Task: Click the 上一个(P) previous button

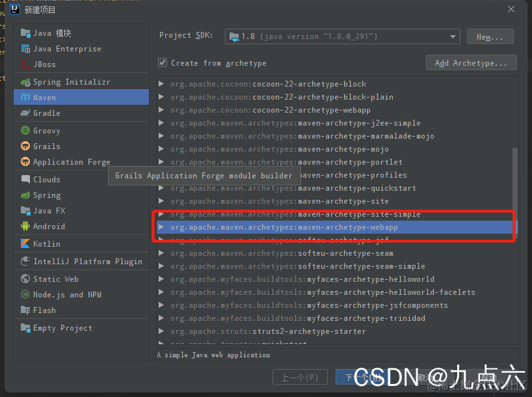Action: click(300, 377)
